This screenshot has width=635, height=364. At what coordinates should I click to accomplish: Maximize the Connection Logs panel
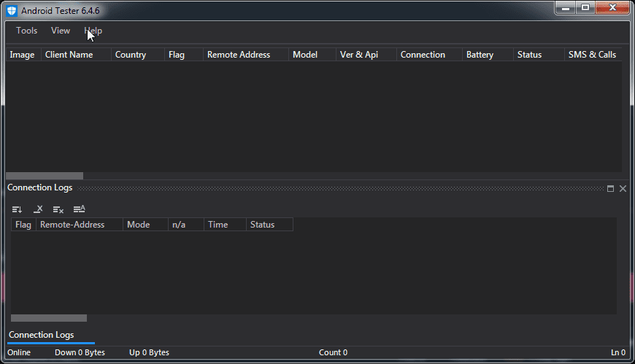tap(610, 188)
